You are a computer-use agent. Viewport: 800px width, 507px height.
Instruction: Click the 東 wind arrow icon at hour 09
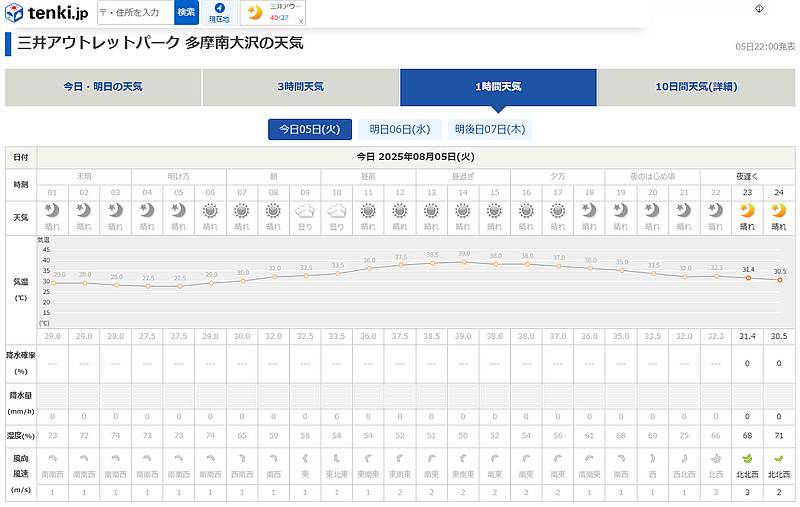click(305, 459)
